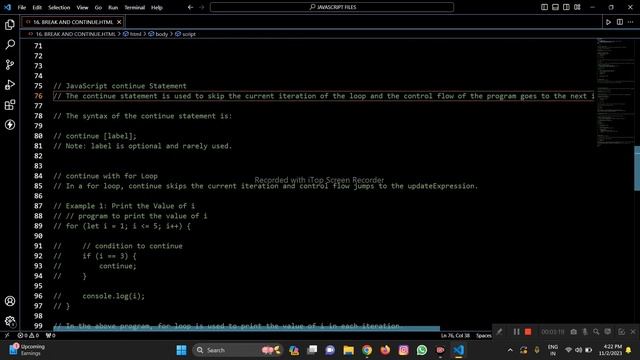Go forward using the navigation arrow
Image resolution: width=640 pixels, height=360 pixels.
[201, 7]
